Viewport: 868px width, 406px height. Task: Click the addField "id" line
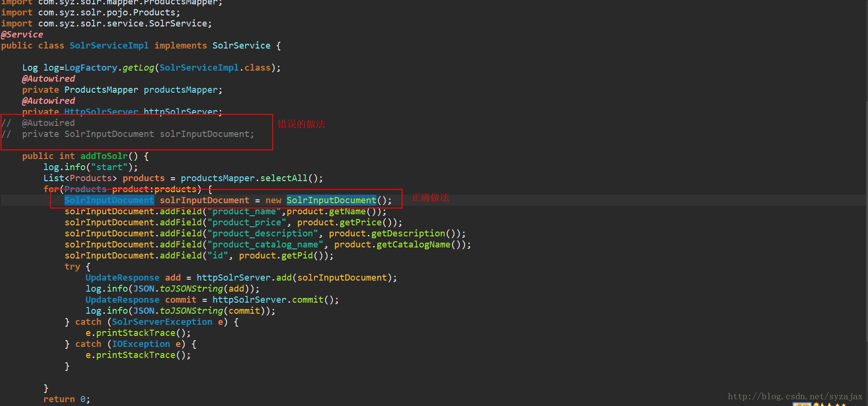point(199,256)
